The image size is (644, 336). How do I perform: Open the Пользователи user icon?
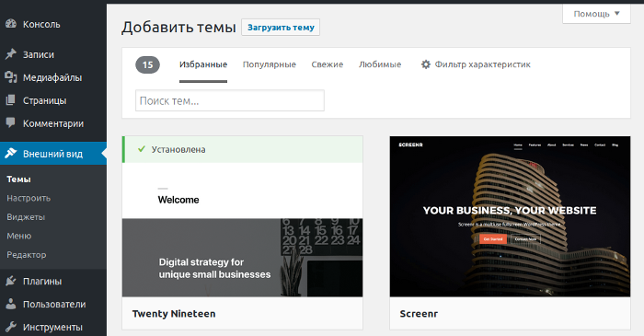(11, 304)
